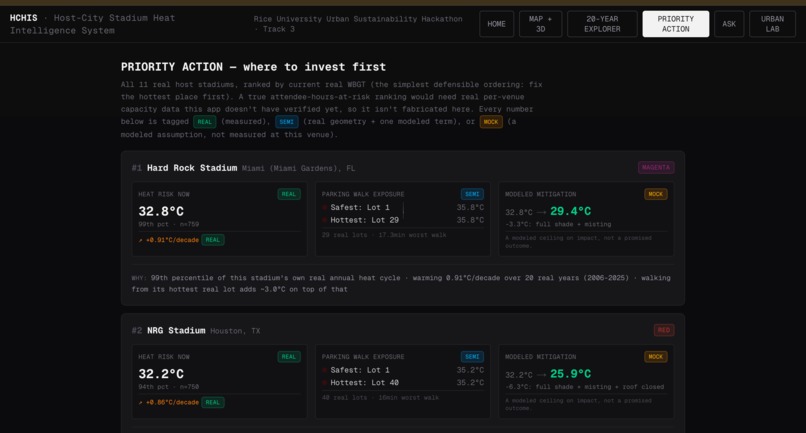Click REAL badge next to +0.86°C/decade
806x433 pixels.
coord(213,403)
